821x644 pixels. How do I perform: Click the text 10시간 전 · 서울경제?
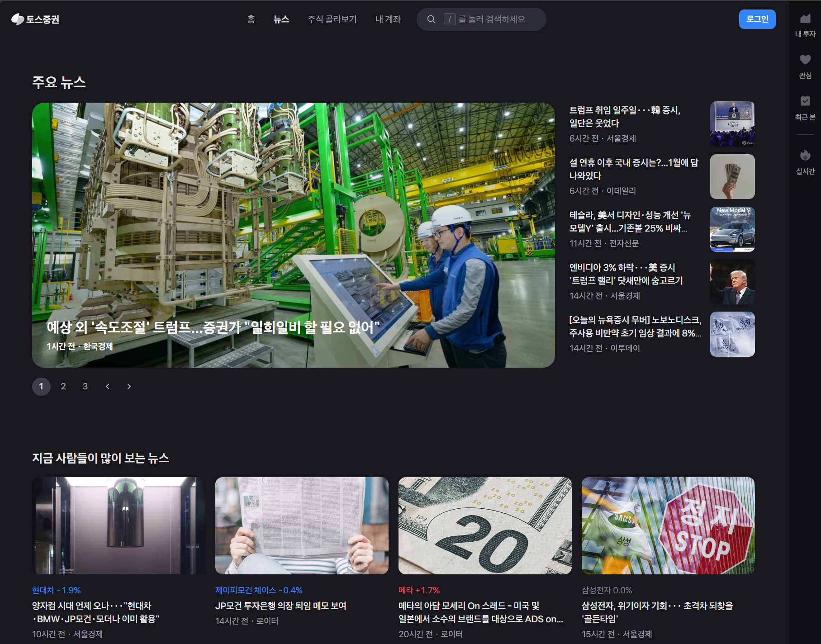[x=67, y=634]
